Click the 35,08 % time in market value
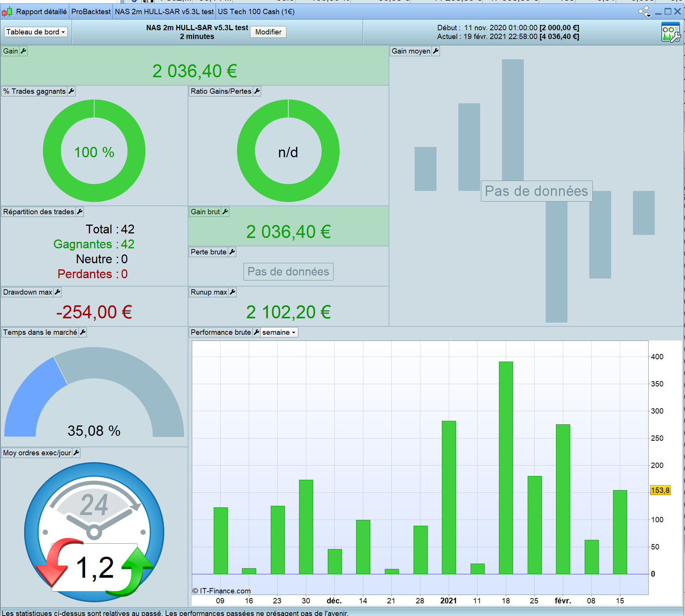The image size is (685, 616). pos(94,431)
